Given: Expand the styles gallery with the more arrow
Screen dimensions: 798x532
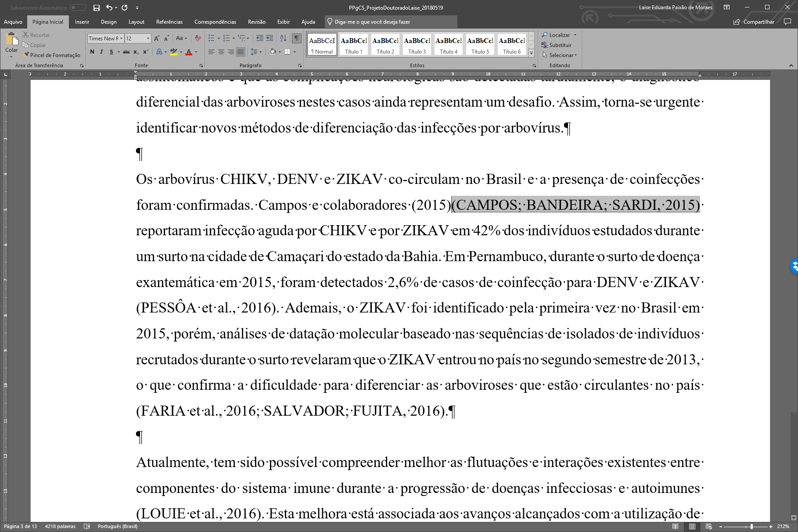Looking at the screenshot, I should click(x=531, y=53).
